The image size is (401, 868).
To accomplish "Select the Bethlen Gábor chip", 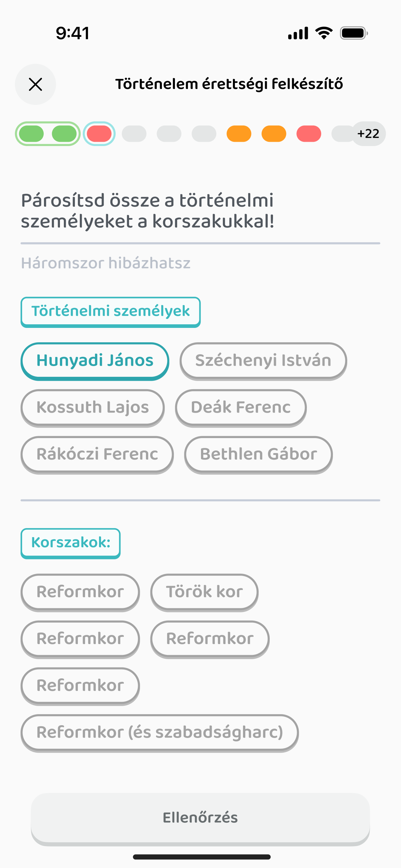I will point(258,455).
